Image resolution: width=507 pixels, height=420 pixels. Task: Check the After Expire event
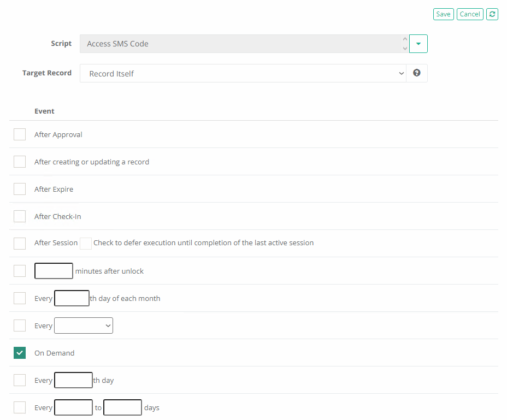coord(19,188)
